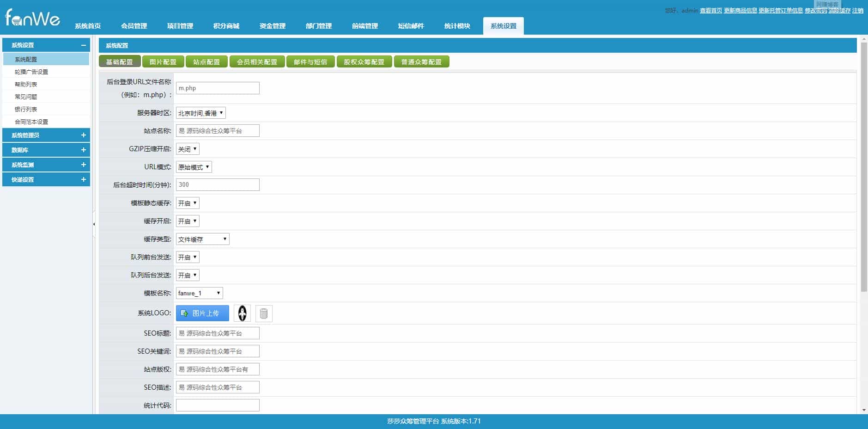Open the 缓存开启 dropdown

point(188,221)
